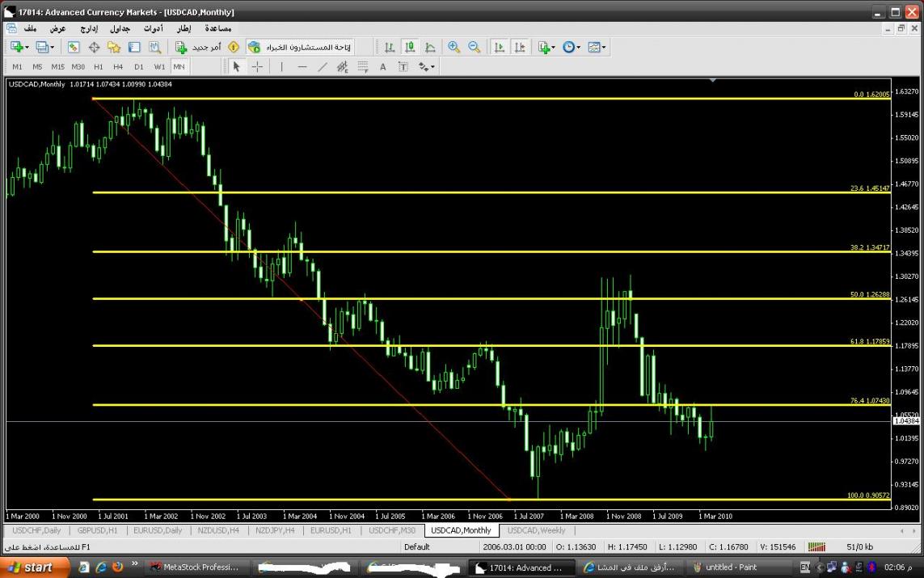Draw a vertical line on chart
This screenshot has height=578, width=924.
tap(281, 67)
